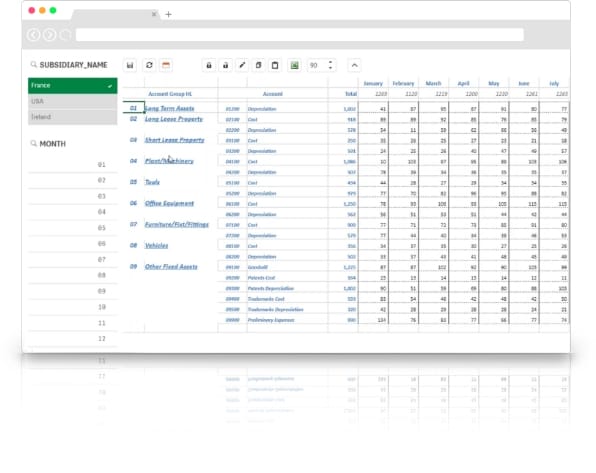
Task: Open the Office Equipment group link
Action: pyautogui.click(x=170, y=203)
